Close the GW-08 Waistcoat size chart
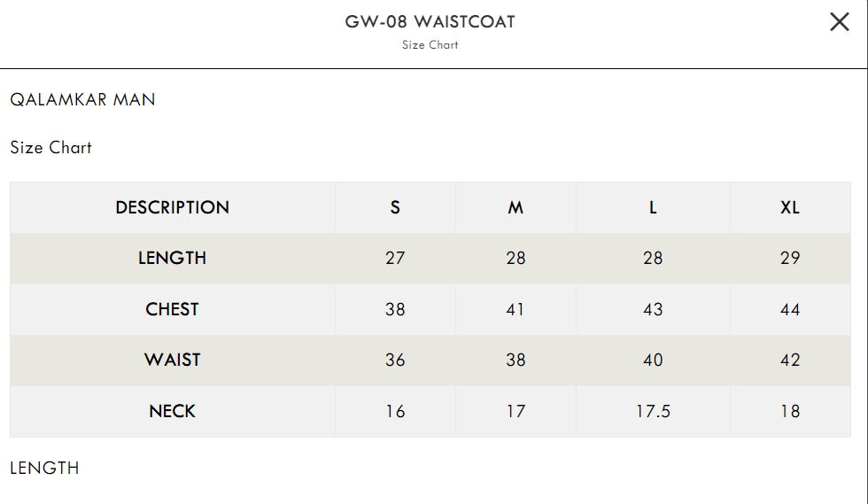The height and width of the screenshot is (504, 868). [x=840, y=22]
